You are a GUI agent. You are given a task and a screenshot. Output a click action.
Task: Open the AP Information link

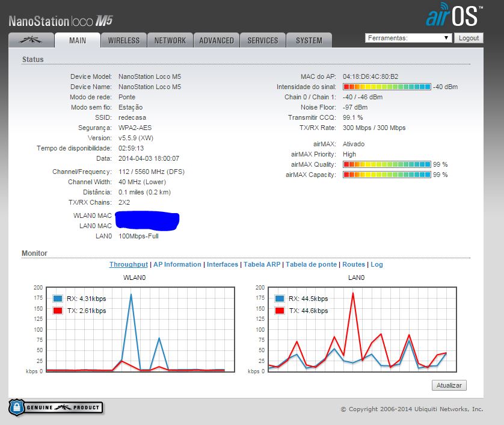click(177, 264)
